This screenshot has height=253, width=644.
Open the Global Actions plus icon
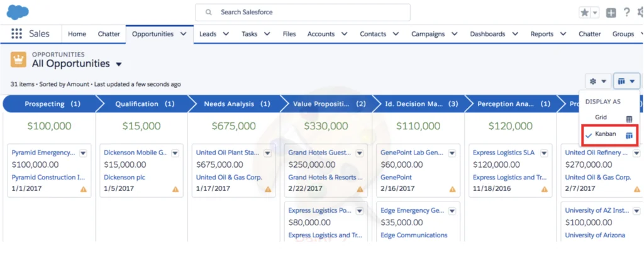pos(611,13)
